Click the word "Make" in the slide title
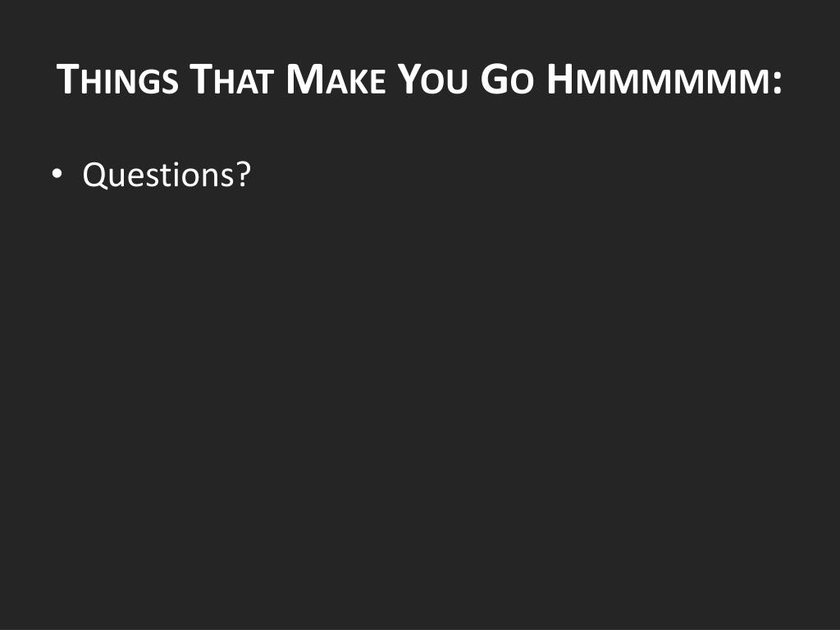This screenshot has width=840, height=630. click(x=336, y=80)
